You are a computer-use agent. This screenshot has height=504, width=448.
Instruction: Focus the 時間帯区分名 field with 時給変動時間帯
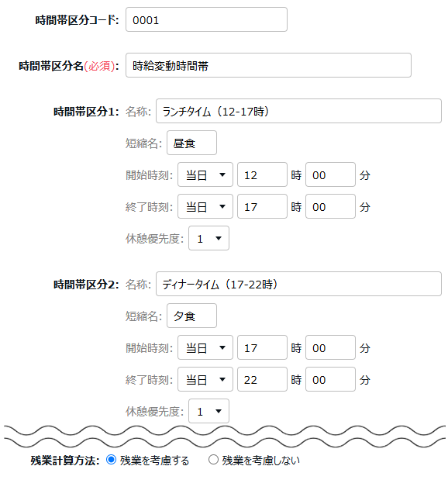[268, 65]
